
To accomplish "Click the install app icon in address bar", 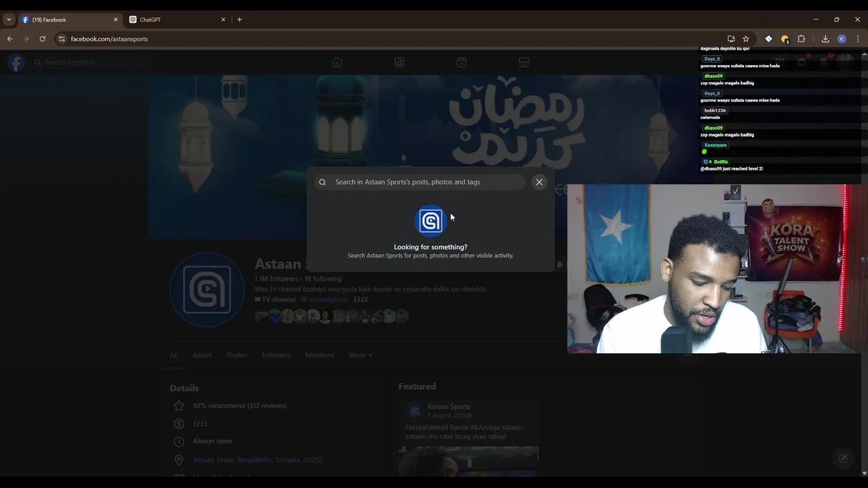I will coord(731,39).
